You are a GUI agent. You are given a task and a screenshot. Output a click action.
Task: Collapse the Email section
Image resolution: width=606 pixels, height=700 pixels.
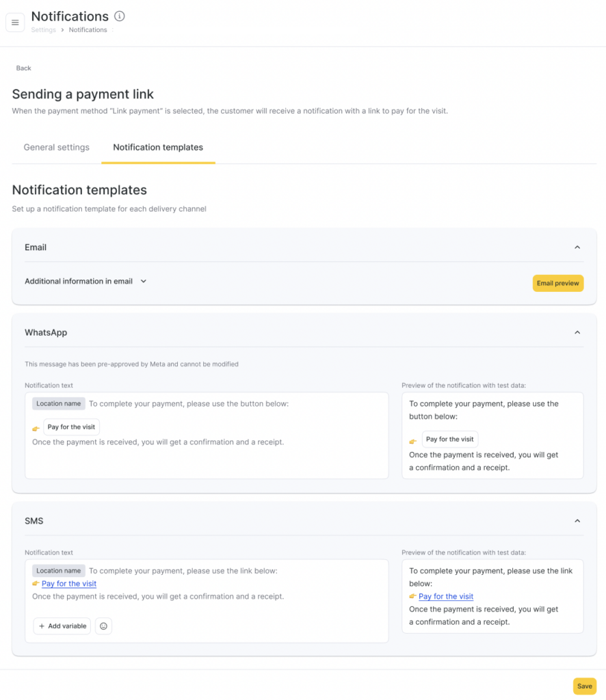pyautogui.click(x=577, y=247)
